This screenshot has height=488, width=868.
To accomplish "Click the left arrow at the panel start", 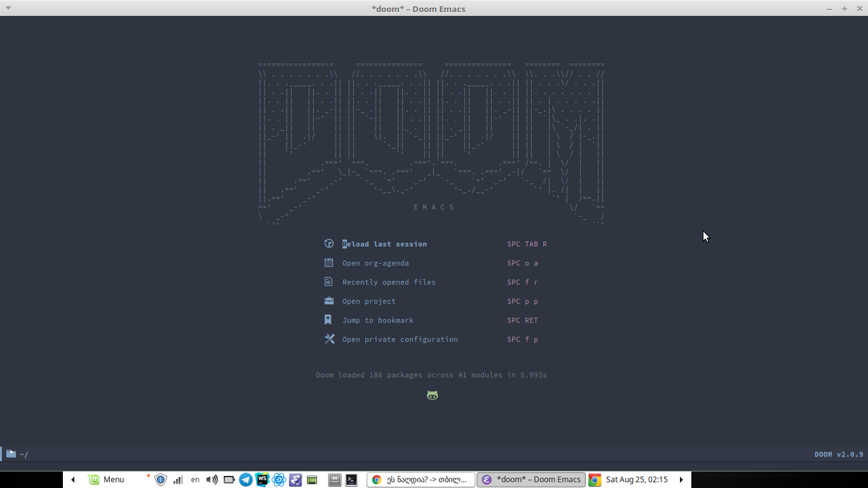I will [73, 480].
